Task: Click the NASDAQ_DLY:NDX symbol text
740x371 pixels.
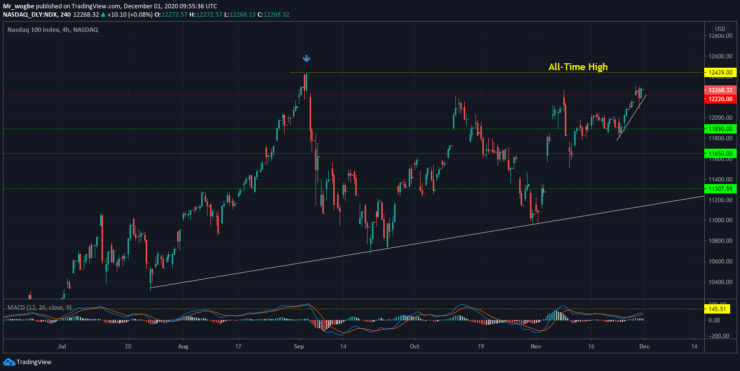Action: (29, 15)
